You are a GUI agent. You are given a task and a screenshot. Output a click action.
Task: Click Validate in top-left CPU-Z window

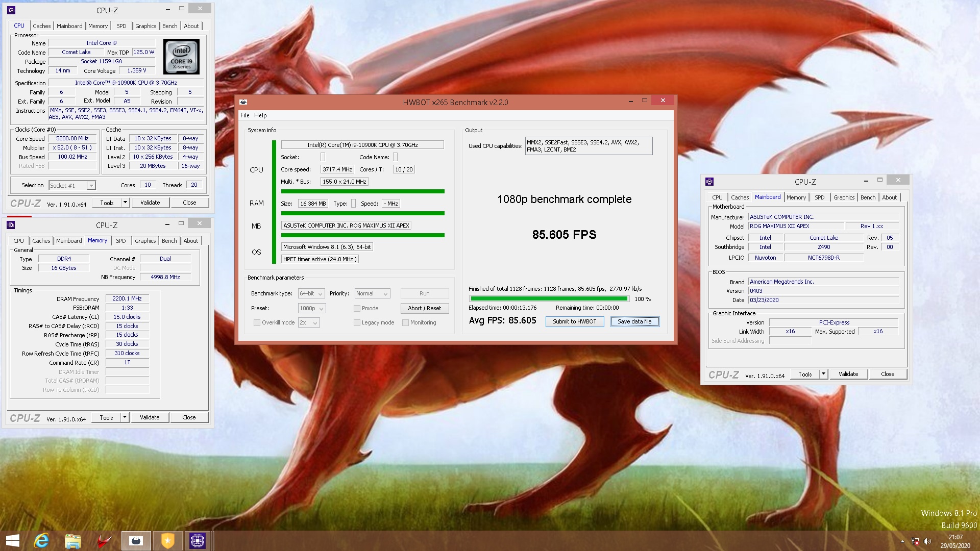[150, 203]
